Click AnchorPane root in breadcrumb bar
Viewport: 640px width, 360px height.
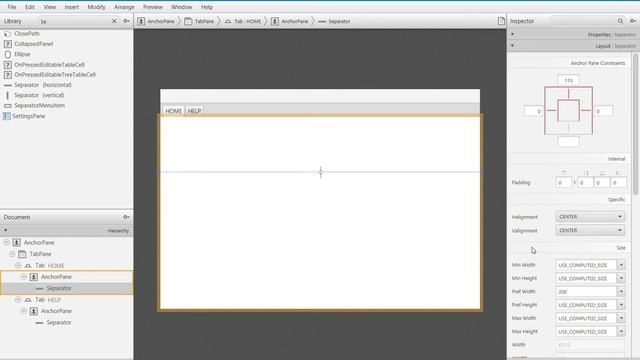click(156, 21)
